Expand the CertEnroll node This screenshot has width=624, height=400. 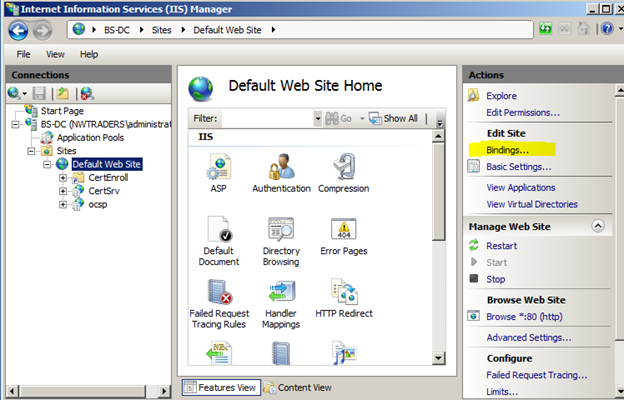(63, 178)
